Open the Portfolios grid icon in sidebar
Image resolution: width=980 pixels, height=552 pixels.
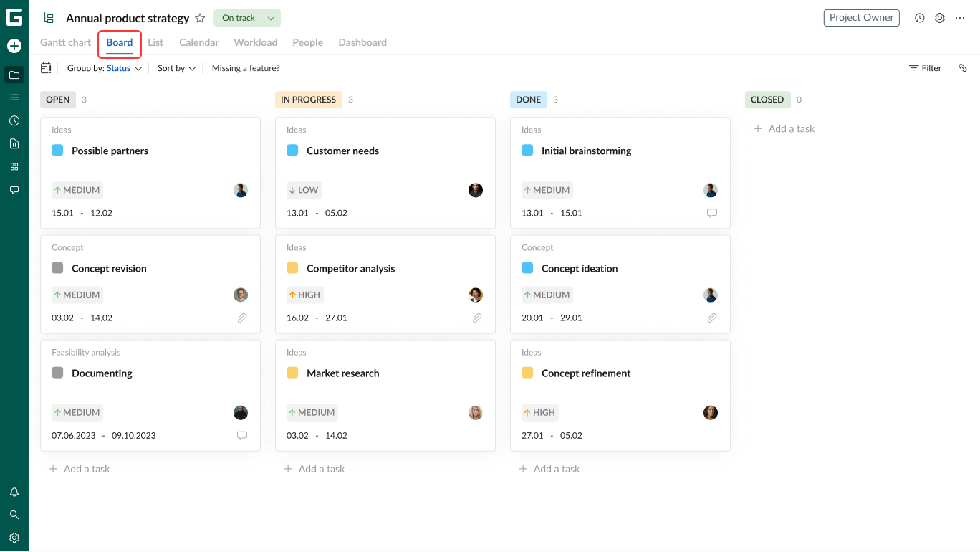click(x=14, y=166)
